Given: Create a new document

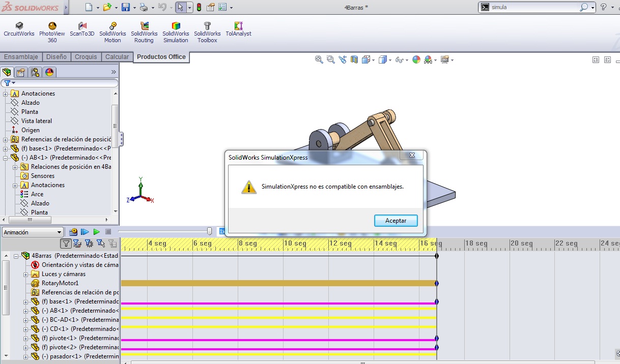Looking at the screenshot, I should [89, 7].
